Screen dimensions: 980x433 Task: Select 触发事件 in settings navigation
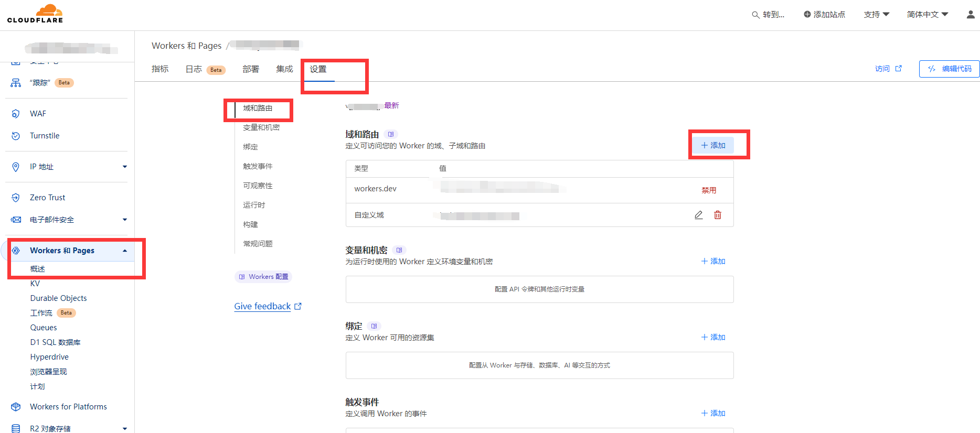coord(258,166)
